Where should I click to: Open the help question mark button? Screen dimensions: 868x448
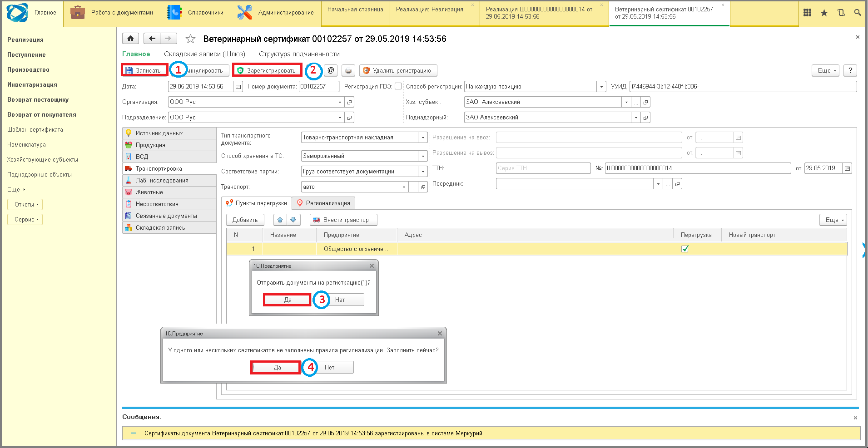click(850, 70)
